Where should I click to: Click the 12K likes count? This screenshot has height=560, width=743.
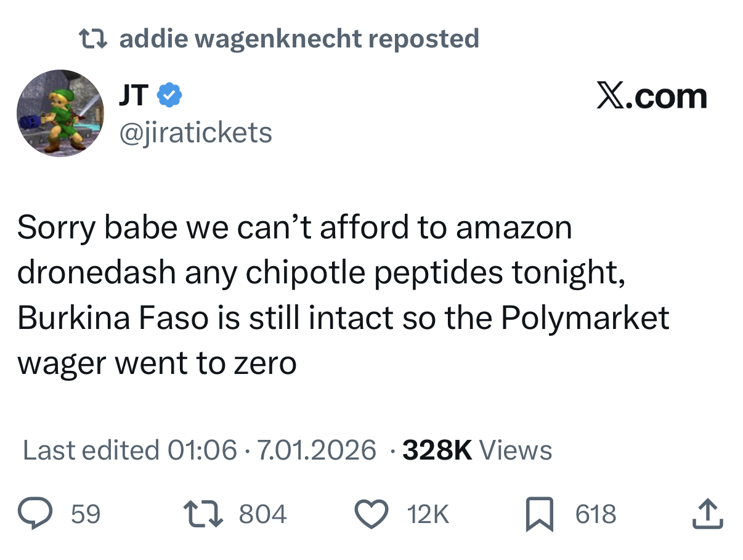click(x=429, y=514)
